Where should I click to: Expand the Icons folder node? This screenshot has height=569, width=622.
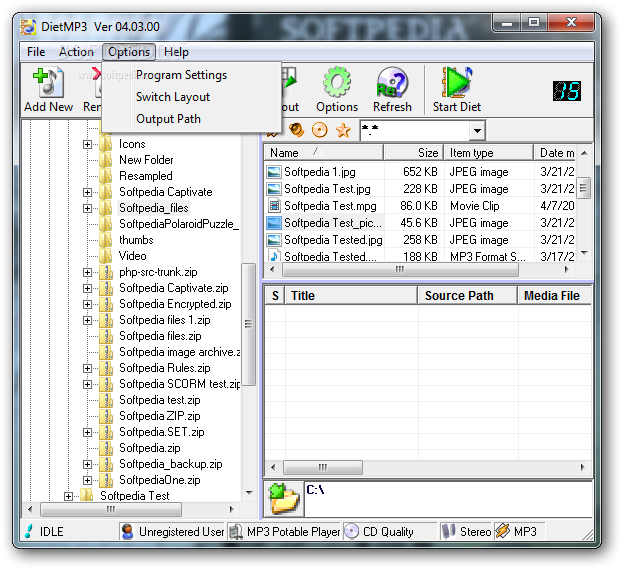87,144
